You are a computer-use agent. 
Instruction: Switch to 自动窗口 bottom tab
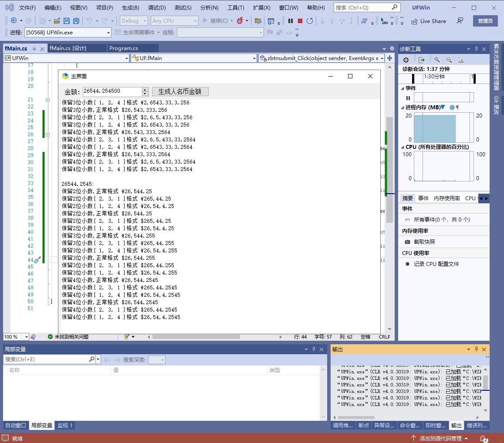pos(15,425)
